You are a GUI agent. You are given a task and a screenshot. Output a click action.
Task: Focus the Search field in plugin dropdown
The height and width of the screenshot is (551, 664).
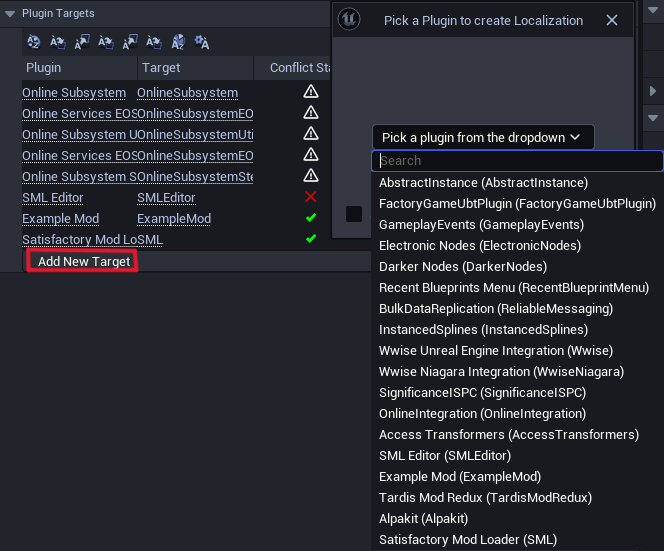(517, 161)
